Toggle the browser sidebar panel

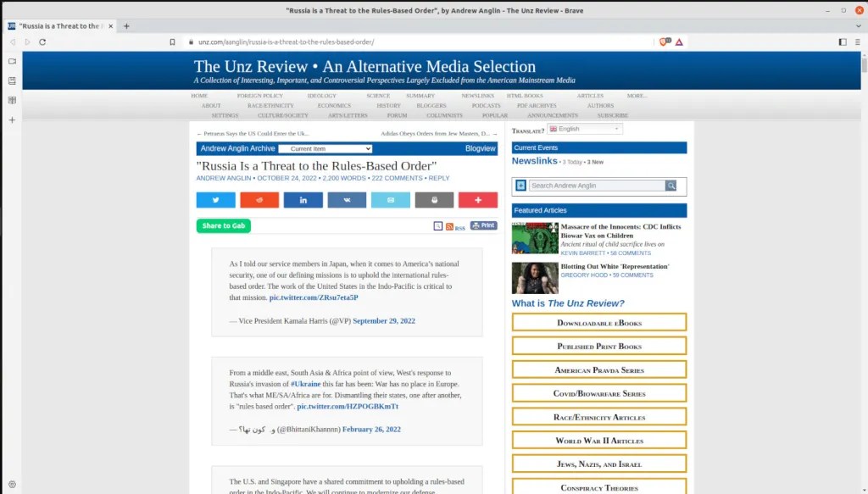843,42
